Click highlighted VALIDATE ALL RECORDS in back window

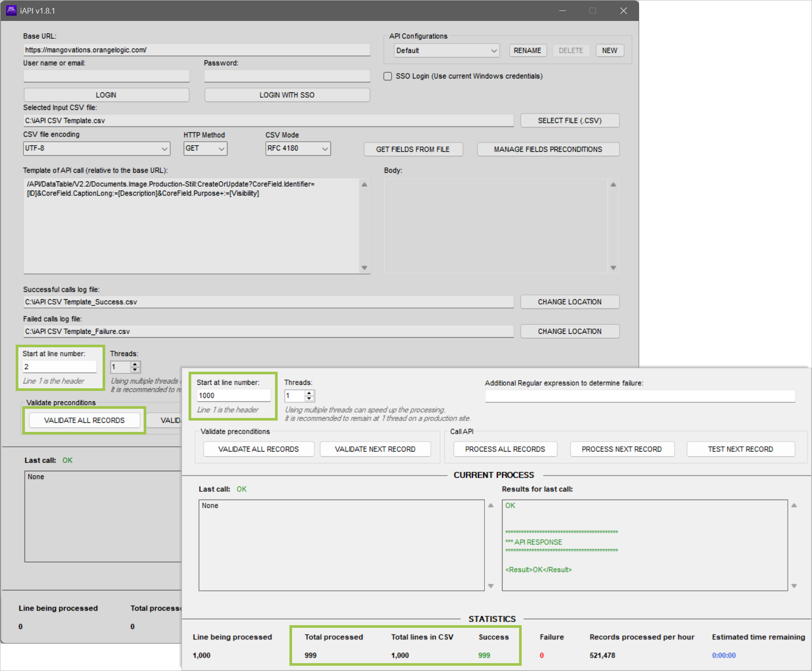click(x=84, y=421)
